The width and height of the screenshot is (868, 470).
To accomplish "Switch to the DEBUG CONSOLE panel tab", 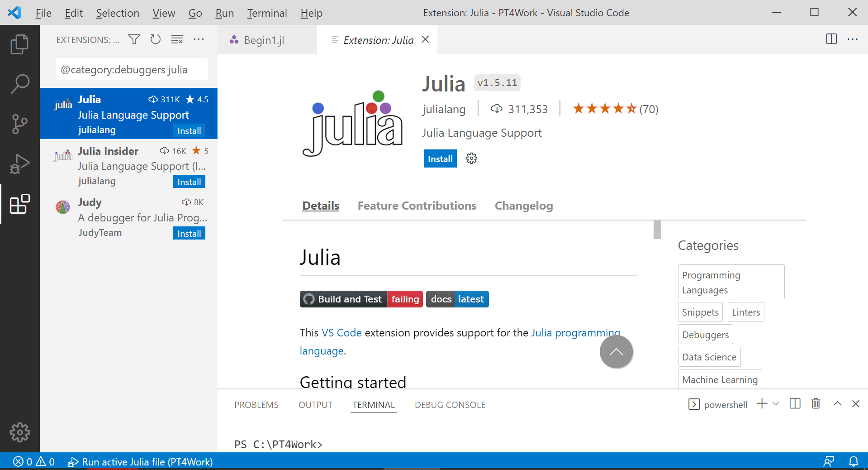I will [x=450, y=405].
